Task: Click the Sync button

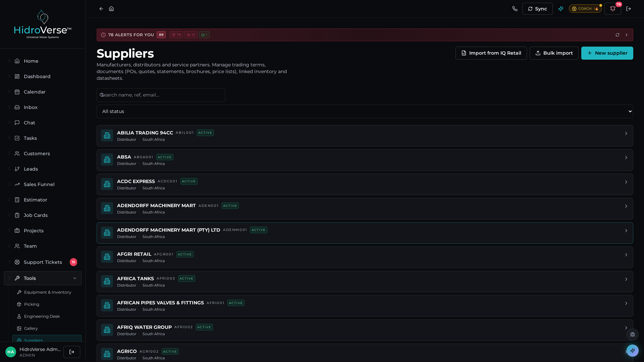Action: tap(537, 9)
